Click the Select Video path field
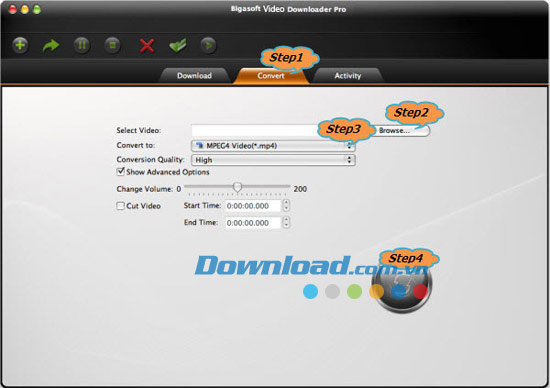Image resolution: width=550 pixels, height=388 pixels. pos(256,131)
